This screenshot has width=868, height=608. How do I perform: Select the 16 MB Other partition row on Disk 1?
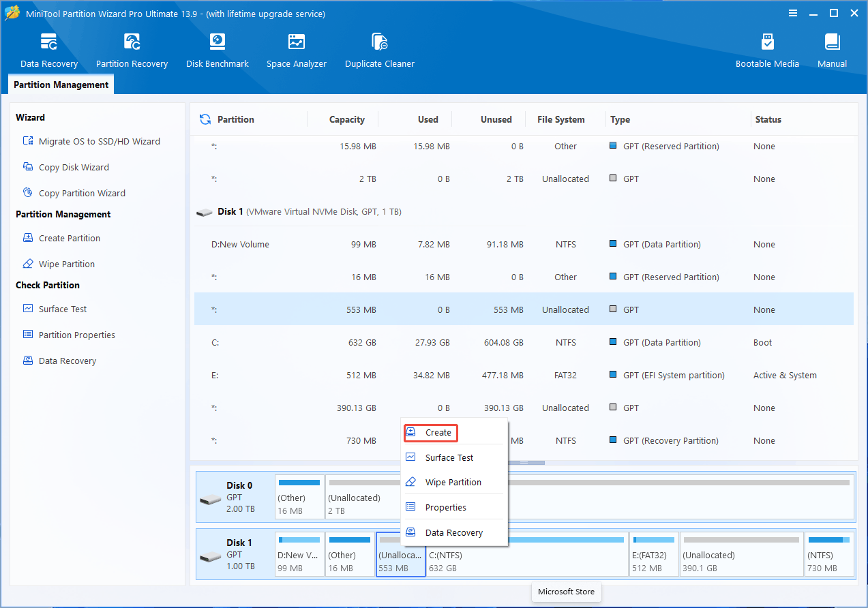coord(524,277)
